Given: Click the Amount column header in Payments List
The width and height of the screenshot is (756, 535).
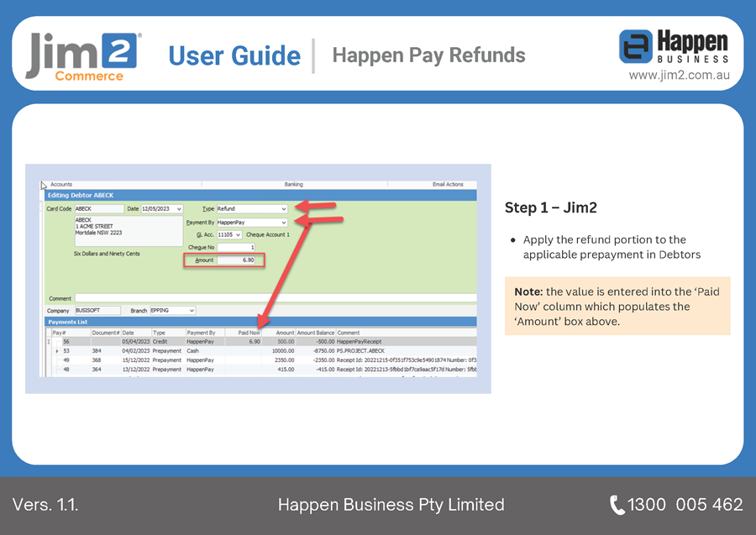Looking at the screenshot, I should 279,333.
